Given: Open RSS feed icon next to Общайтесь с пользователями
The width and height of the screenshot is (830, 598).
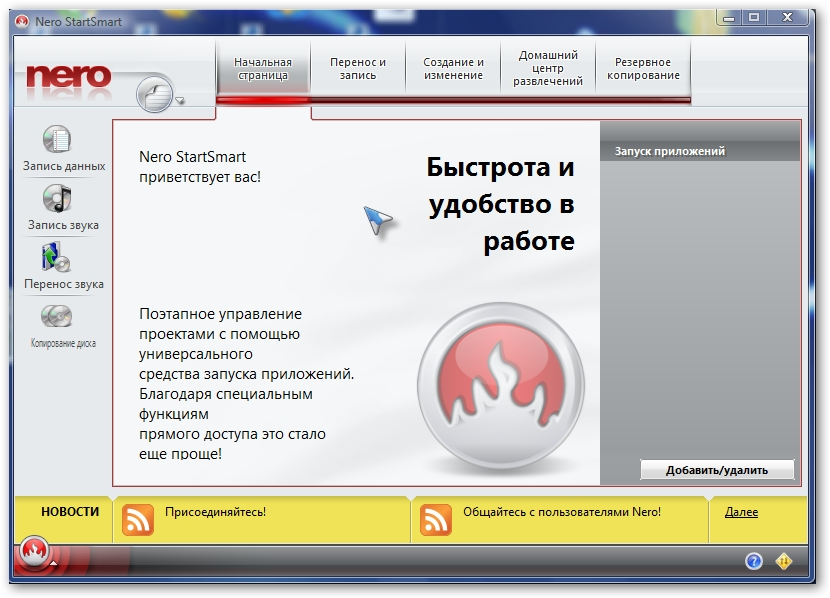Looking at the screenshot, I should coord(436,520).
